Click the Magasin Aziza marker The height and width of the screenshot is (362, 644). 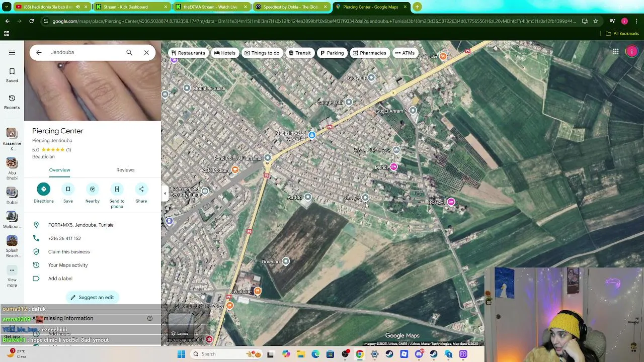(312, 135)
